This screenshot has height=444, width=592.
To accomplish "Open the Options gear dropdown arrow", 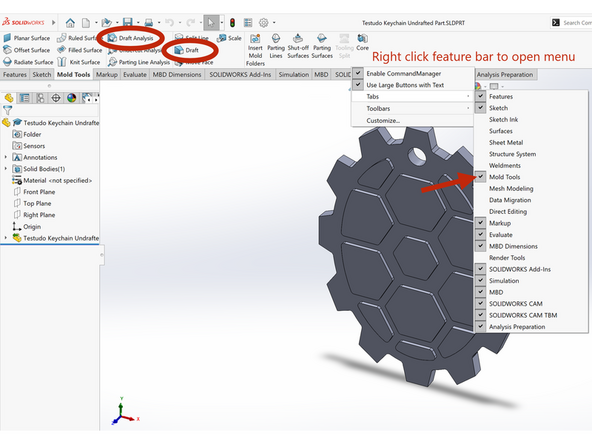I will pos(274,23).
